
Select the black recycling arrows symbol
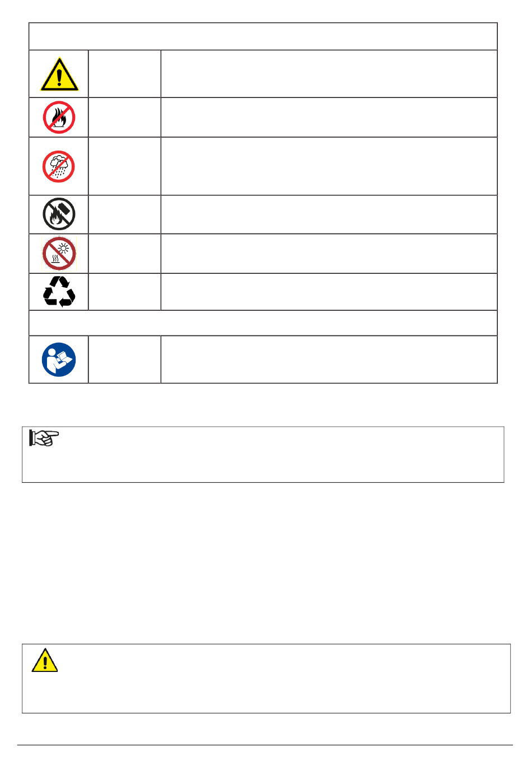pyautogui.click(x=59, y=292)
